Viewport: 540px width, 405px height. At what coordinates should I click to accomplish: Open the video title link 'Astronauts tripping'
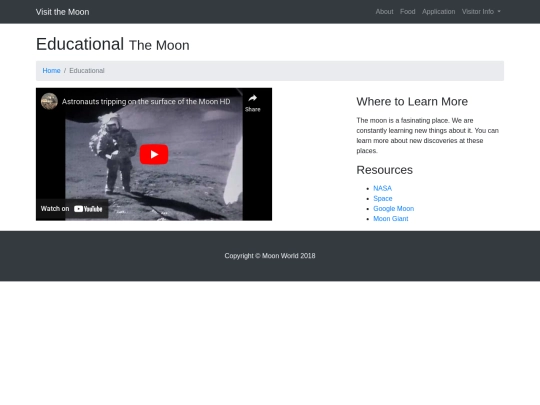[146, 102]
